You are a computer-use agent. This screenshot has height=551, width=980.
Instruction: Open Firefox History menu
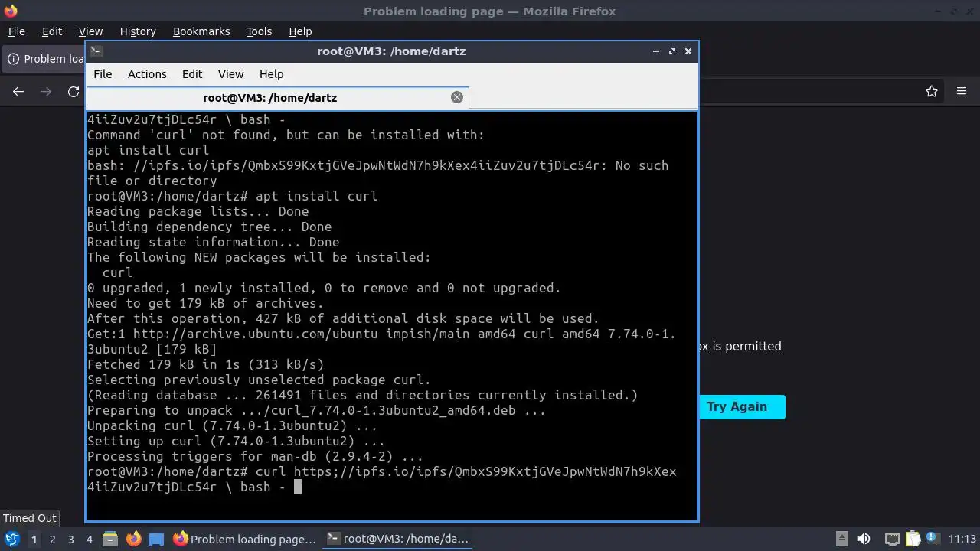138,31
